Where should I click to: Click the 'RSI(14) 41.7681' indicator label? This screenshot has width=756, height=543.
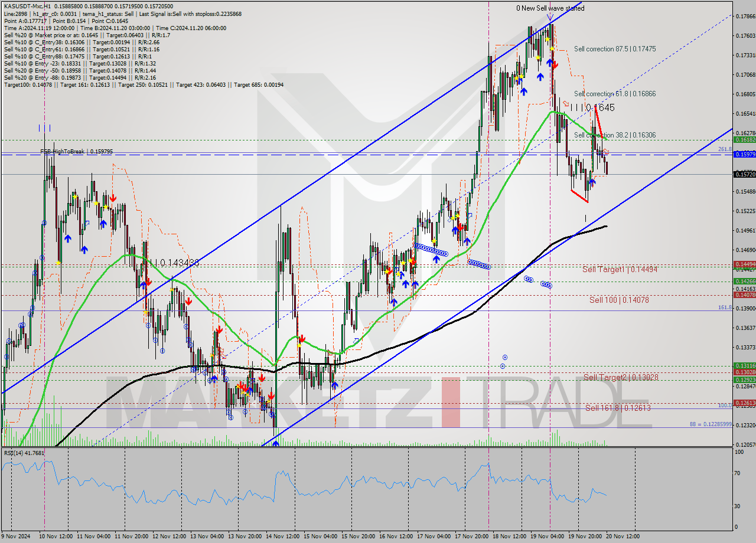[24, 453]
